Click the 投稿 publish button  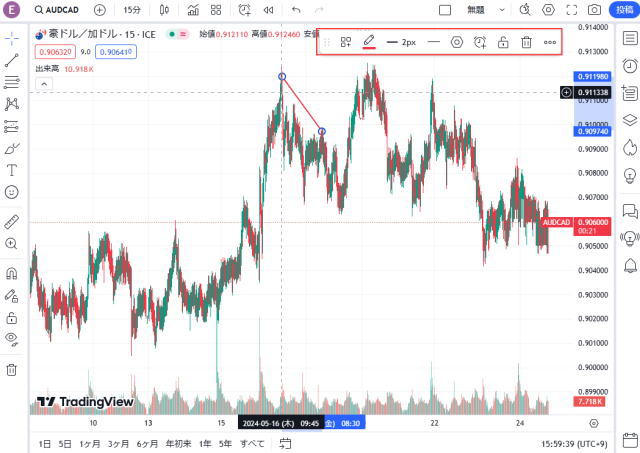click(x=624, y=10)
